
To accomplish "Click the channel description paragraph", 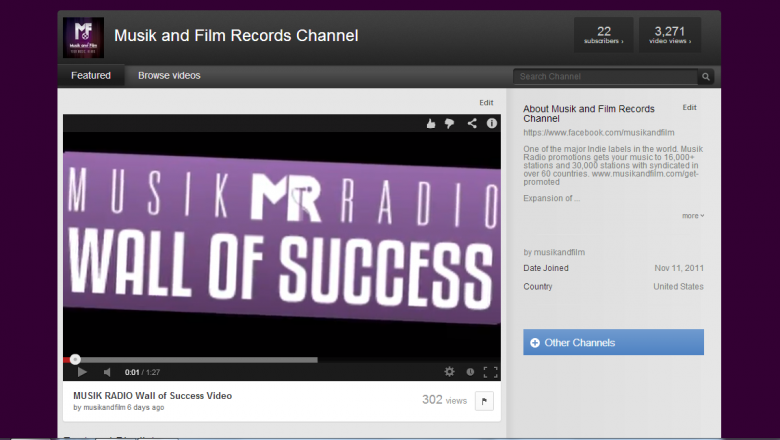I will point(613,165).
